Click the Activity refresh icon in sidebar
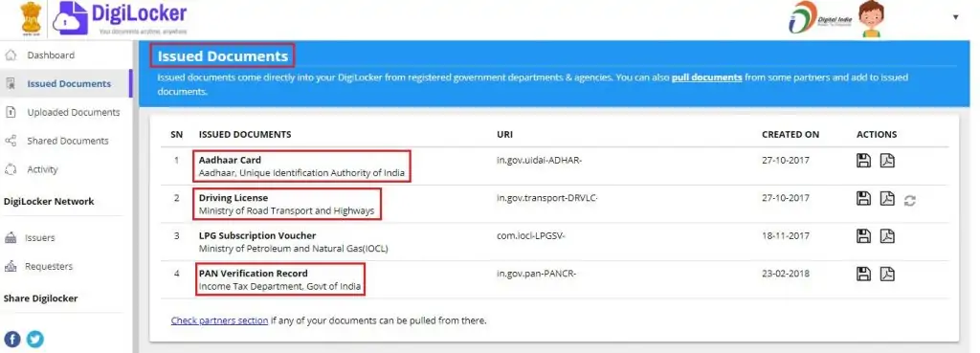Viewport: 980px width, 353px height. tap(11, 169)
